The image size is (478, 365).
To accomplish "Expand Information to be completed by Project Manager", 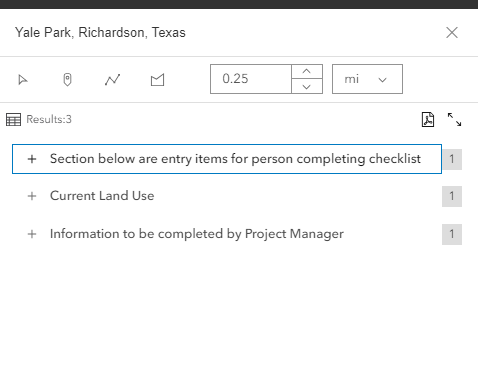I will (32, 234).
